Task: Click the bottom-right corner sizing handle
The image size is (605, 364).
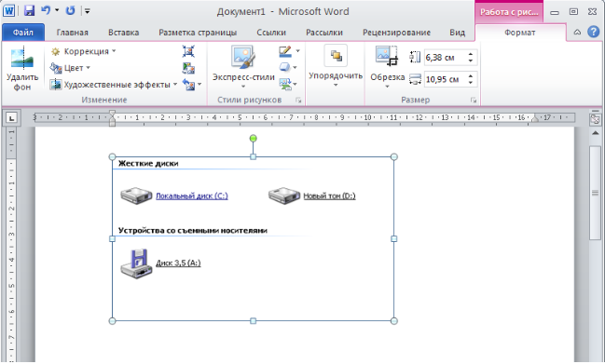Action: (394, 321)
